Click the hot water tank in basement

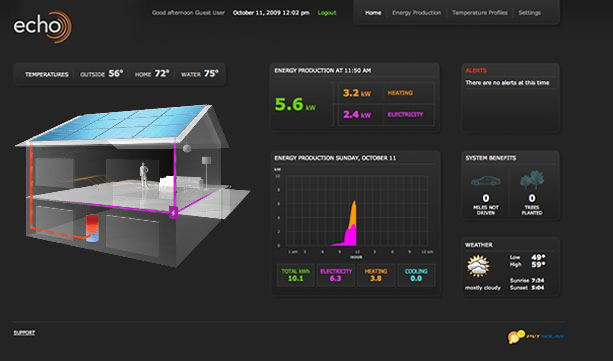(93, 228)
